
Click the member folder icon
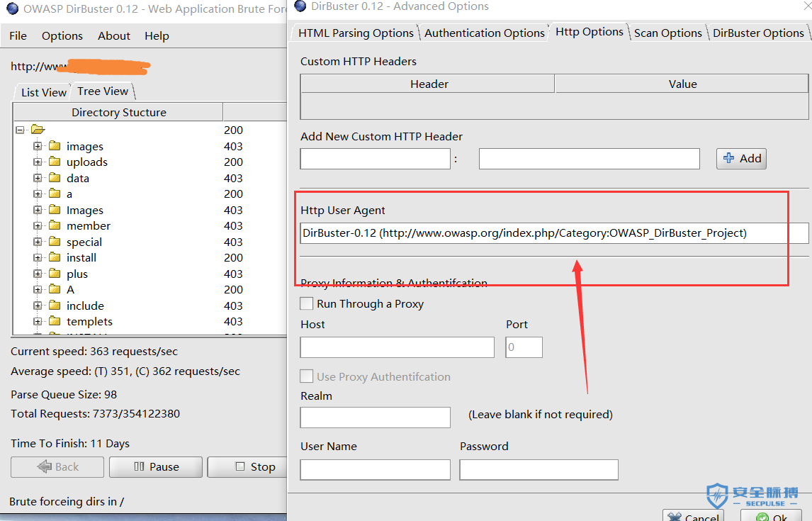pyautogui.click(x=55, y=226)
